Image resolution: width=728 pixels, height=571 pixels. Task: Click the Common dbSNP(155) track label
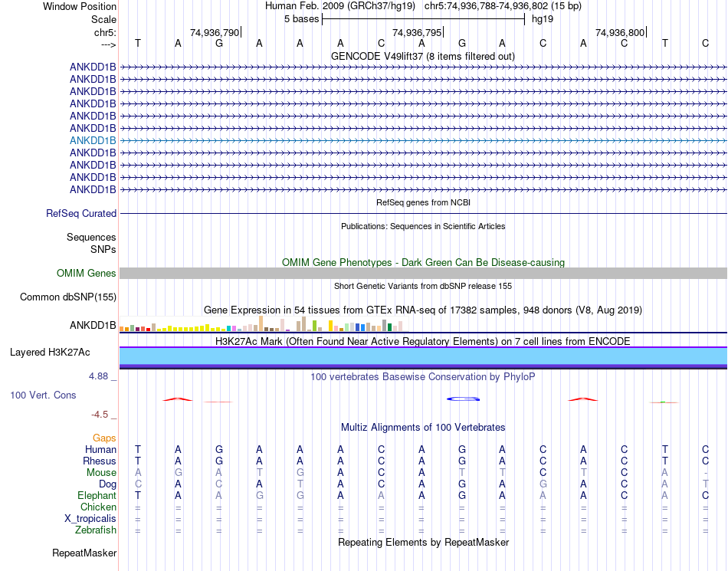[68, 297]
